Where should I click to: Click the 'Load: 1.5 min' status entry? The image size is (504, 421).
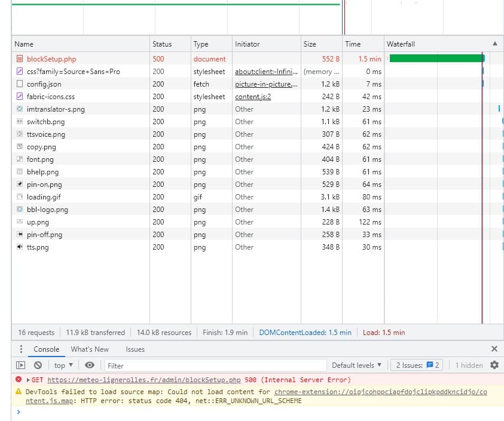tap(384, 333)
